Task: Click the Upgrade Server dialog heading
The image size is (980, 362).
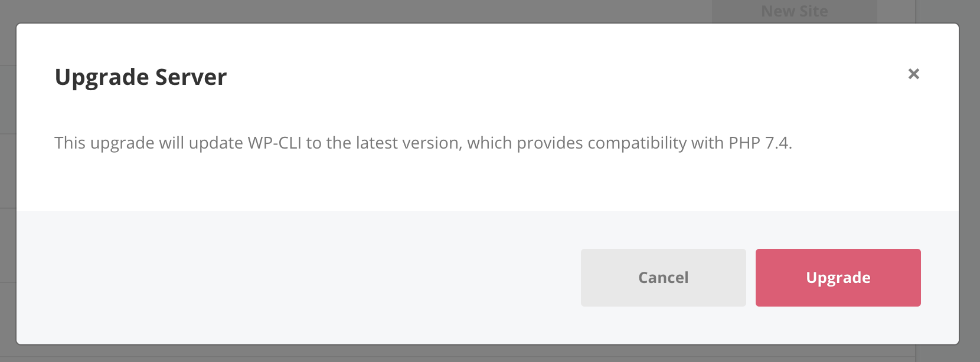Action: pos(141,77)
